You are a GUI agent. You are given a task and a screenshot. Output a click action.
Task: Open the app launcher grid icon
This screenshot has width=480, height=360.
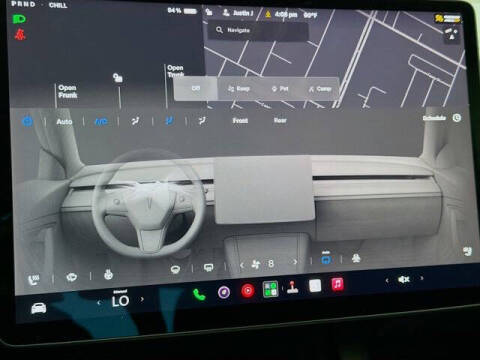[270, 289]
